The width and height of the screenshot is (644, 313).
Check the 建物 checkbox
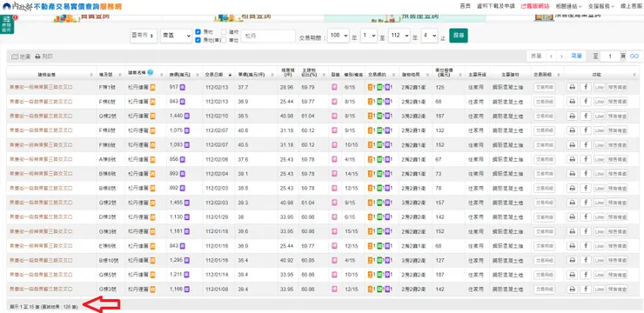coord(224,31)
